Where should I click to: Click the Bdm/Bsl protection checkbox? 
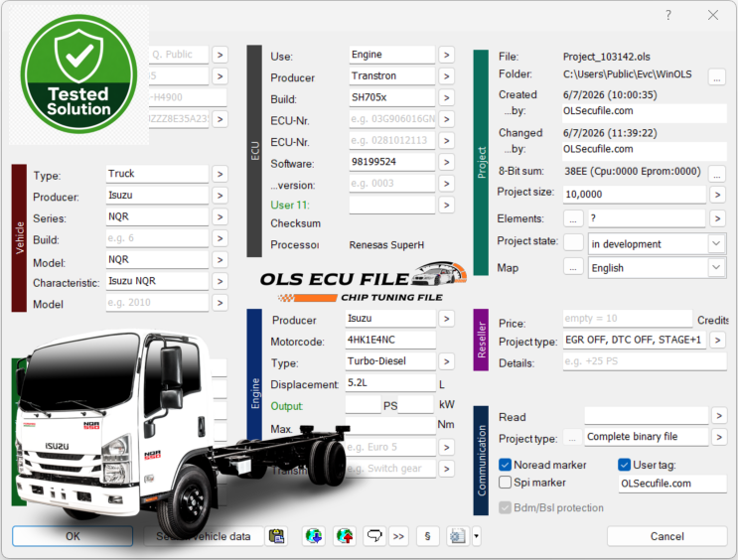pyautogui.click(x=505, y=507)
